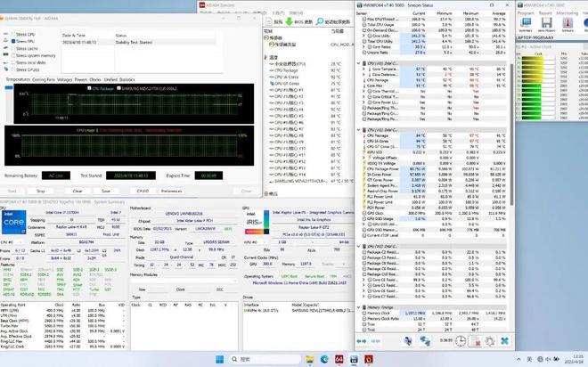Enable the Stress cache checkbox
Screen dimensions: 588x367
(x=13, y=48)
